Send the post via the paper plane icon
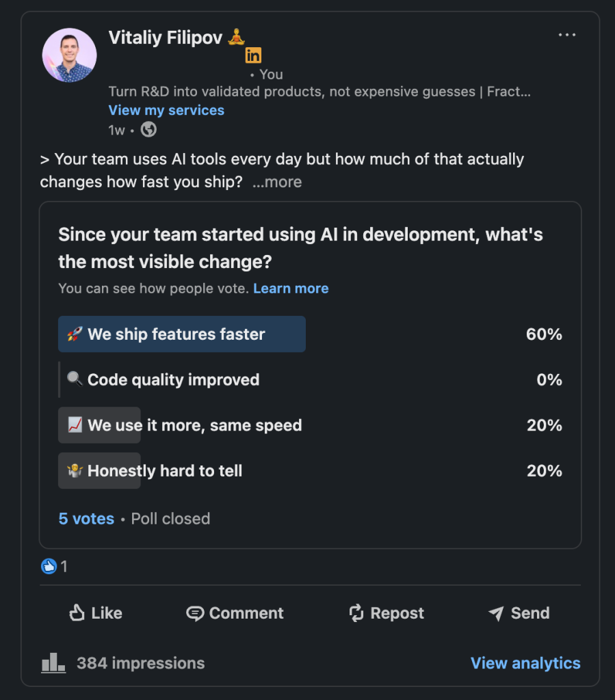This screenshot has height=700, width=615. click(495, 613)
